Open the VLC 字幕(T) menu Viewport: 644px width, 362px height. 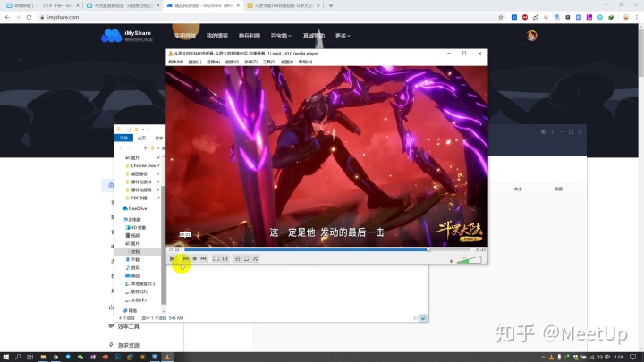(250, 62)
